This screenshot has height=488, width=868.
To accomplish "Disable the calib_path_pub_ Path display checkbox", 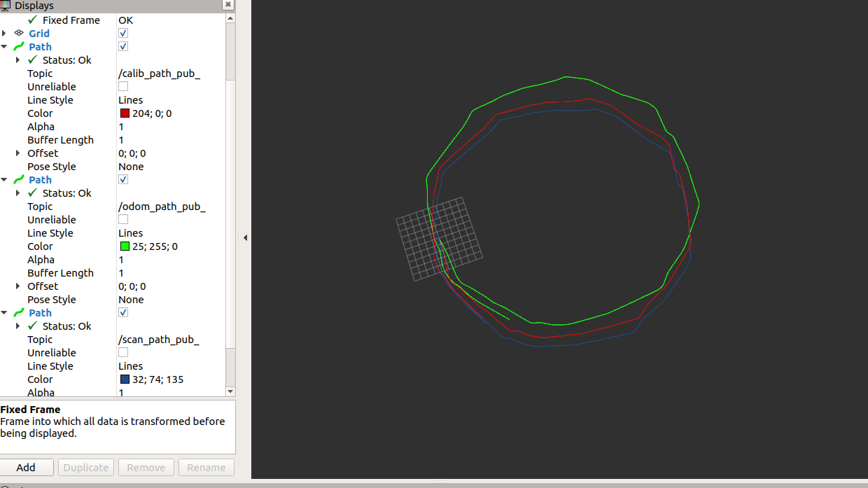I will (x=123, y=46).
